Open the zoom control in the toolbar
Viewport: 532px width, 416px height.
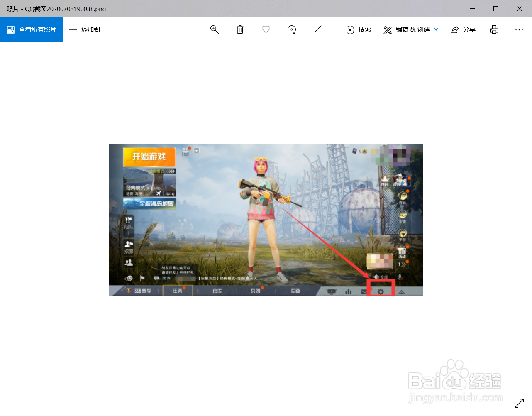click(214, 29)
